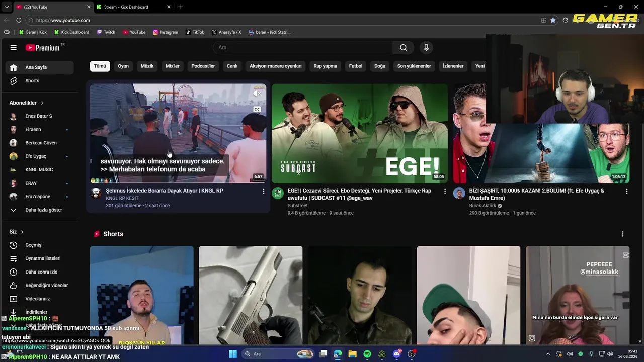Open the YouTube hamburger guide menu
Screen dimensions: 644x362
[14, 48]
